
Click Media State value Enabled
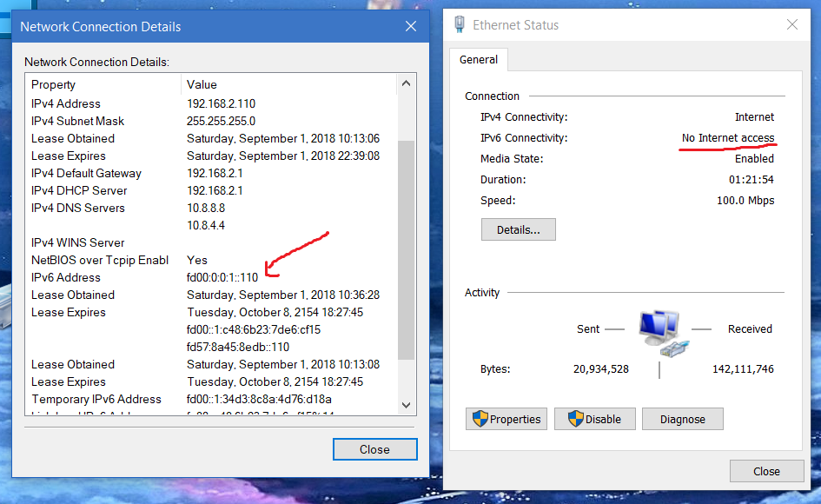(x=754, y=159)
